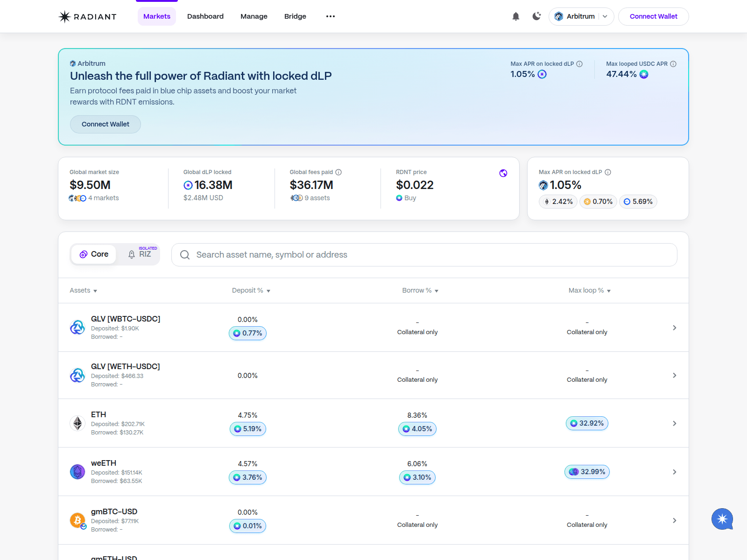Viewport: 747px width, 560px height.
Task: Go to the Manage tab
Action: click(254, 16)
